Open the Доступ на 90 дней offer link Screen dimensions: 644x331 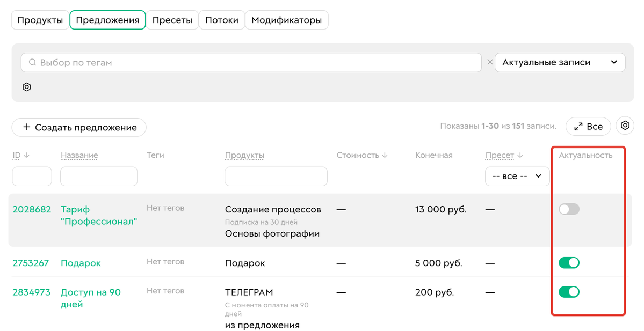click(x=91, y=298)
